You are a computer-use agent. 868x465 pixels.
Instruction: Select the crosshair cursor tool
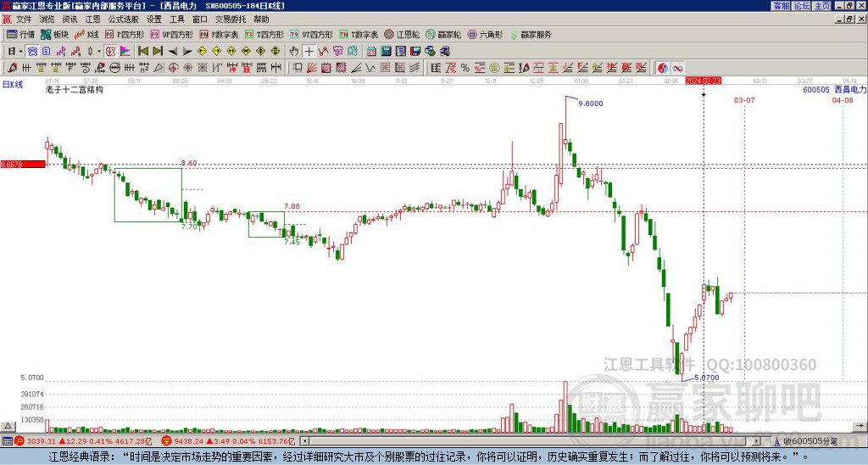(309, 52)
